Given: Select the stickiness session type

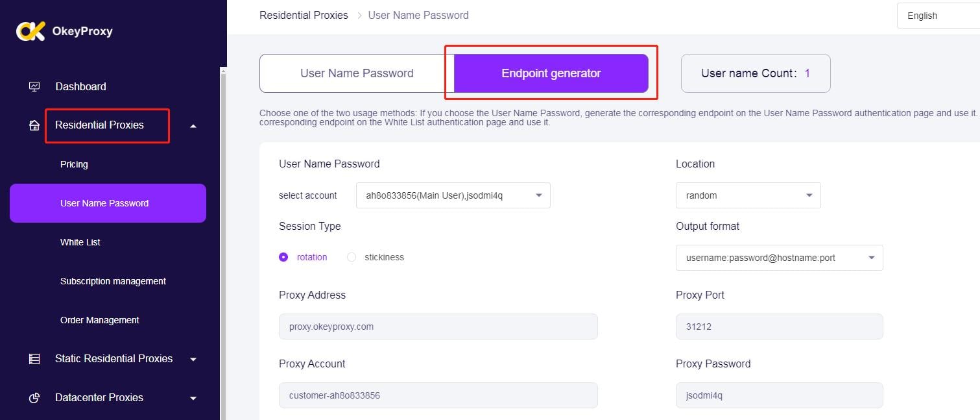Looking at the screenshot, I should click(x=352, y=257).
